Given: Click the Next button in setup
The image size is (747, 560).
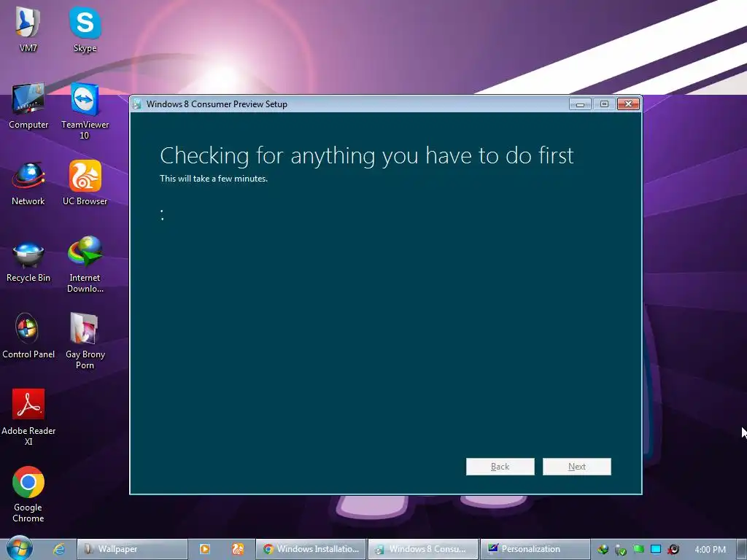Looking at the screenshot, I should [x=576, y=467].
